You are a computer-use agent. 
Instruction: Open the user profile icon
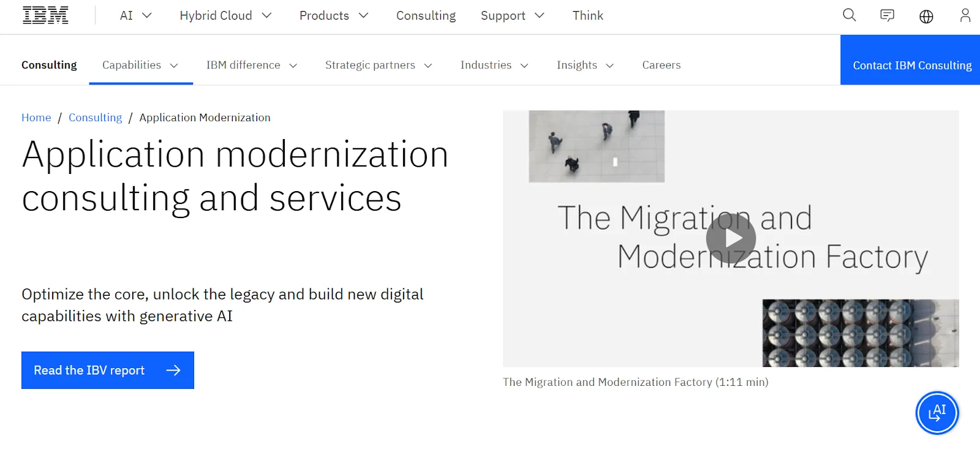[965, 15]
